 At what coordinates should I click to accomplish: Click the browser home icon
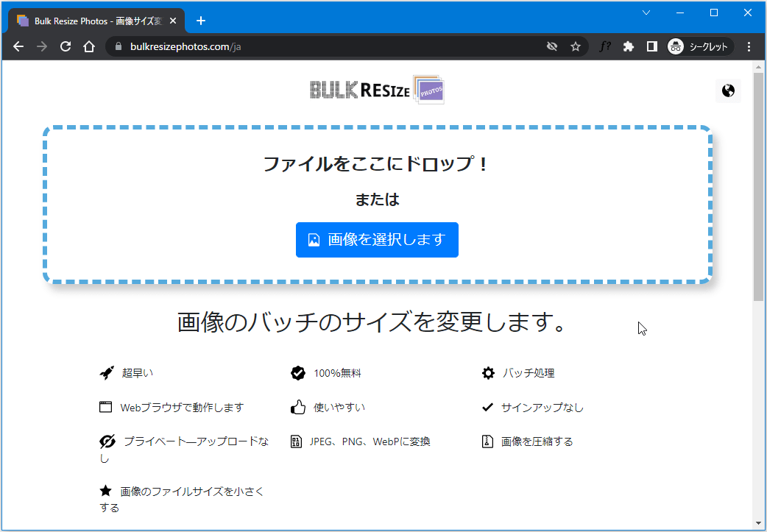(x=89, y=47)
